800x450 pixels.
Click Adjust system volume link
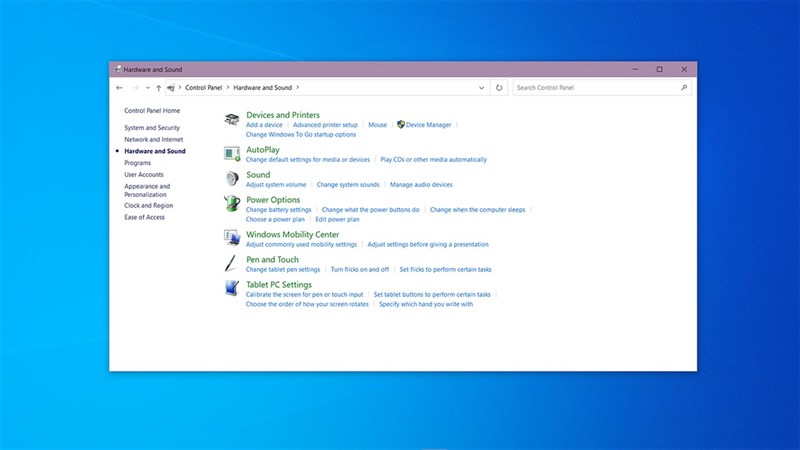[276, 185]
